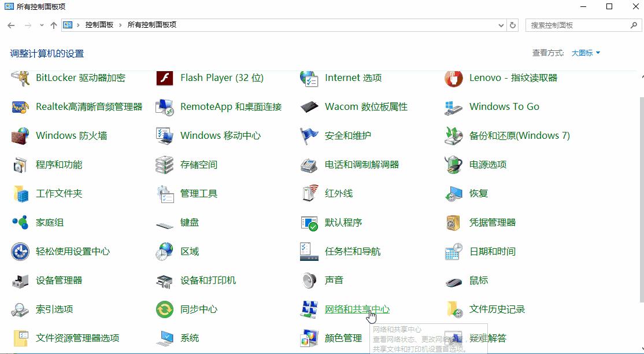Click the up navigation arrow
This screenshot has width=644, height=354.
coord(53,25)
